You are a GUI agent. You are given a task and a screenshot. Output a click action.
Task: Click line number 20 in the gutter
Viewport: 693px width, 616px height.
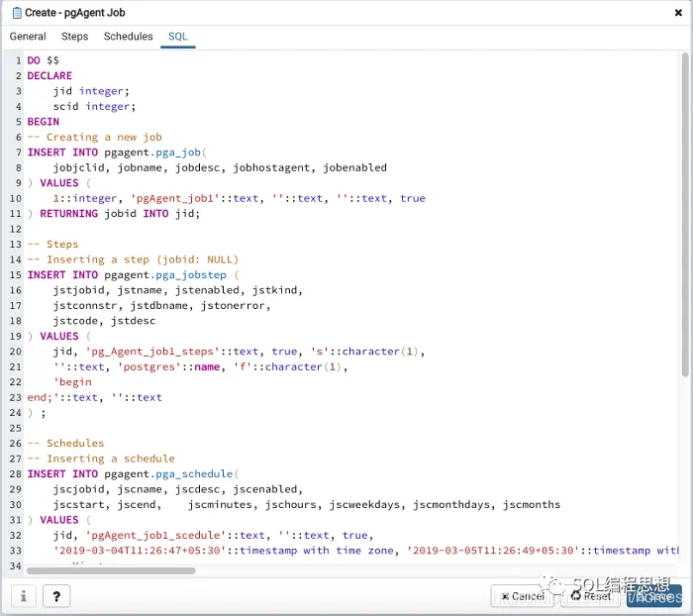pos(16,352)
